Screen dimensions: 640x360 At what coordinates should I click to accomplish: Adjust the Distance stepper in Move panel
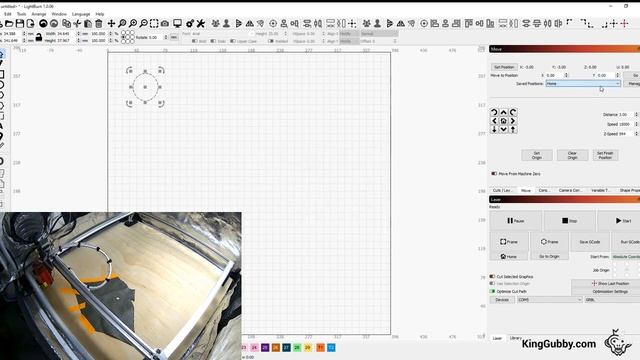636,115
